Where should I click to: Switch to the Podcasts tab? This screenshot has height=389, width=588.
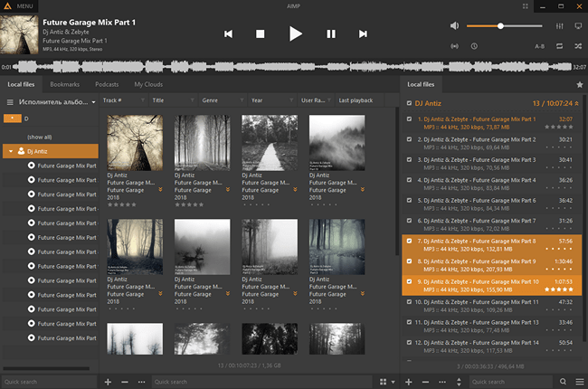pos(107,84)
